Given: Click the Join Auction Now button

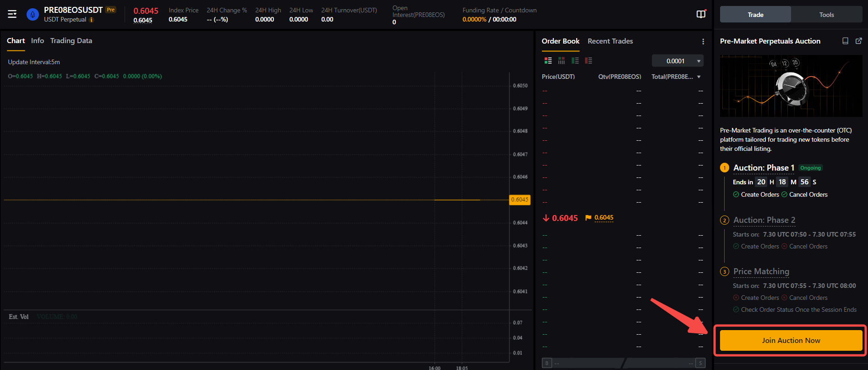Looking at the screenshot, I should coord(791,341).
